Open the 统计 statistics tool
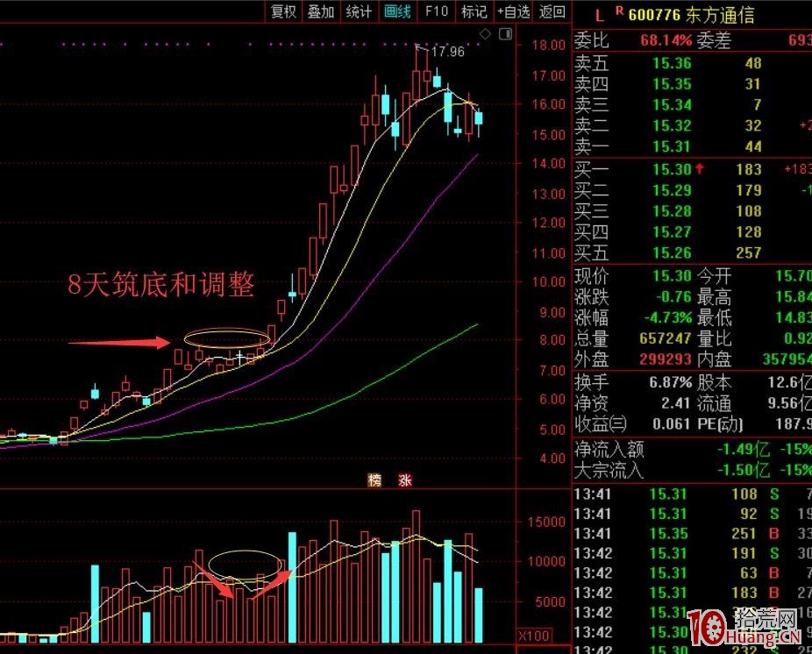Viewport: 812px width, 654px height. [359, 11]
